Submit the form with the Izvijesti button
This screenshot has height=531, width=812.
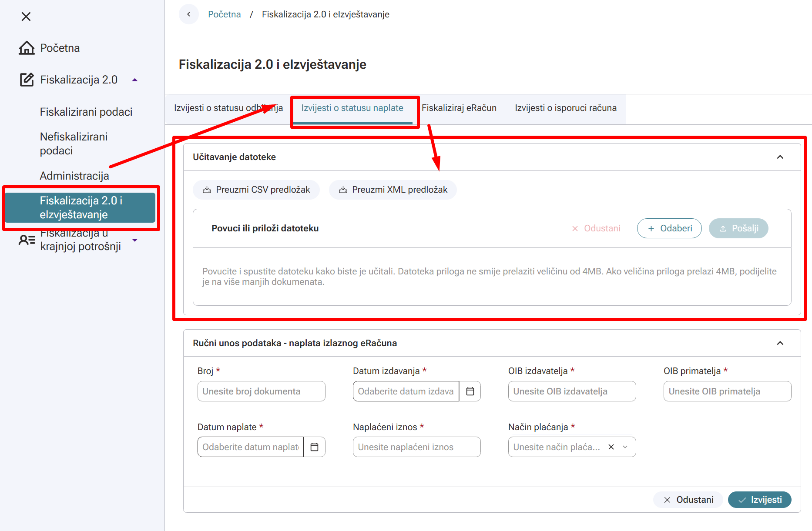coord(759,500)
